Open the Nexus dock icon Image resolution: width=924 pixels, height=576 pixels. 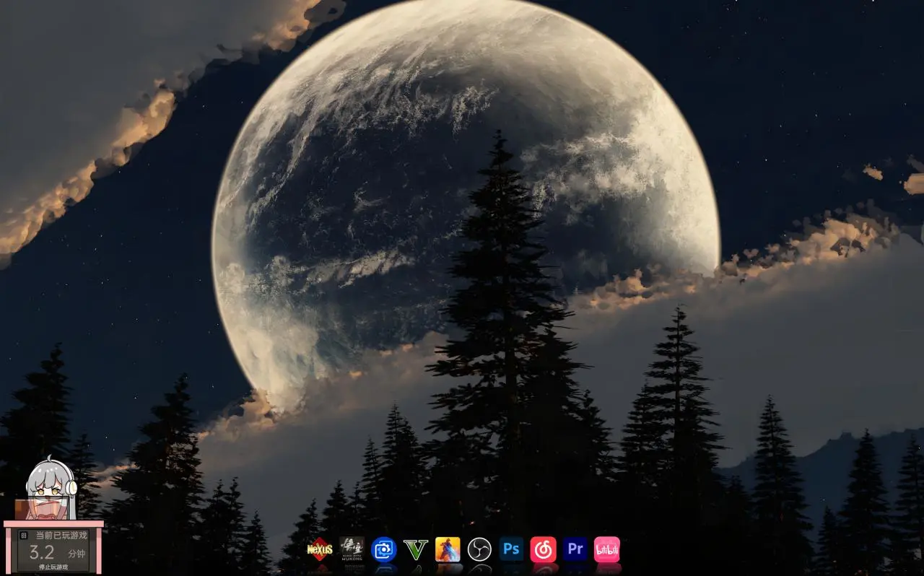click(x=320, y=549)
